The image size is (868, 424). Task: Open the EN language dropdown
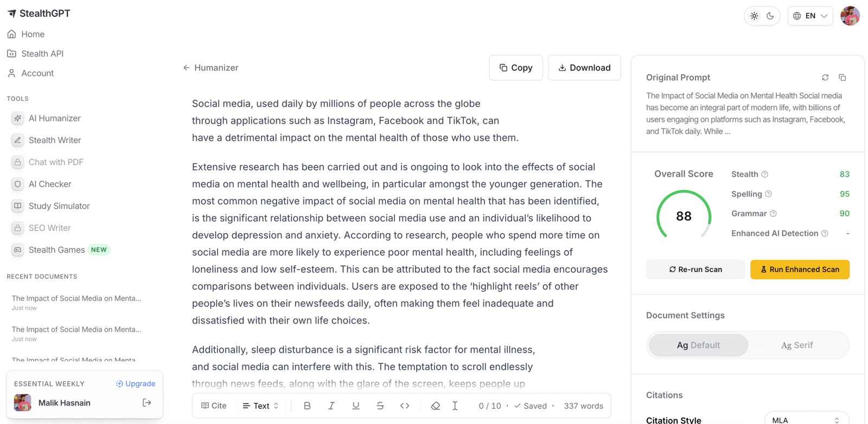click(x=810, y=16)
